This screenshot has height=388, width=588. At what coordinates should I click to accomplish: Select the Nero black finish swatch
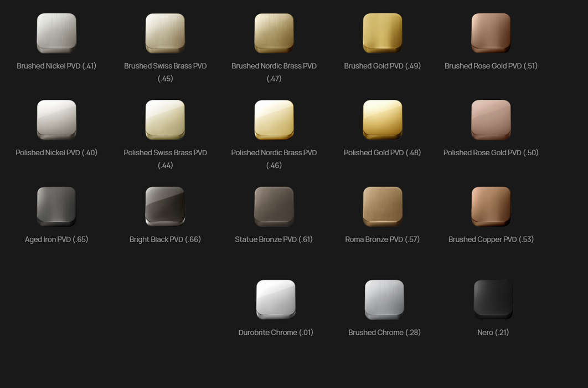493,299
